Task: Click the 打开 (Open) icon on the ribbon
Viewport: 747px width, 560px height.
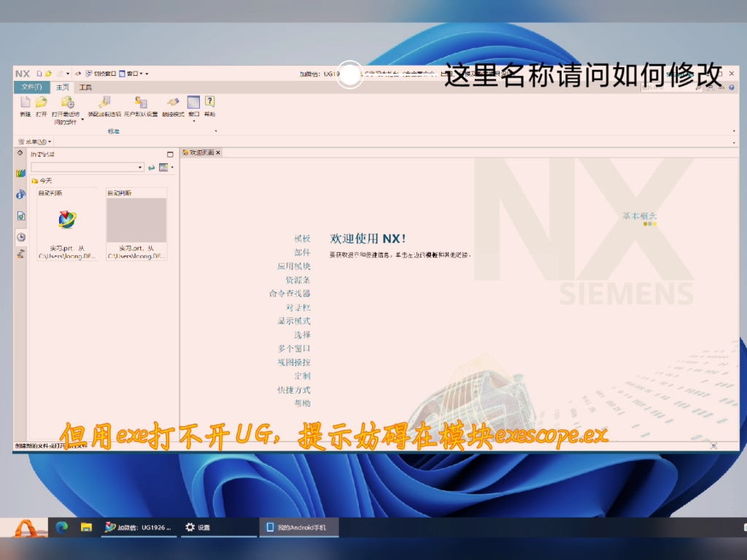Action: [x=41, y=104]
